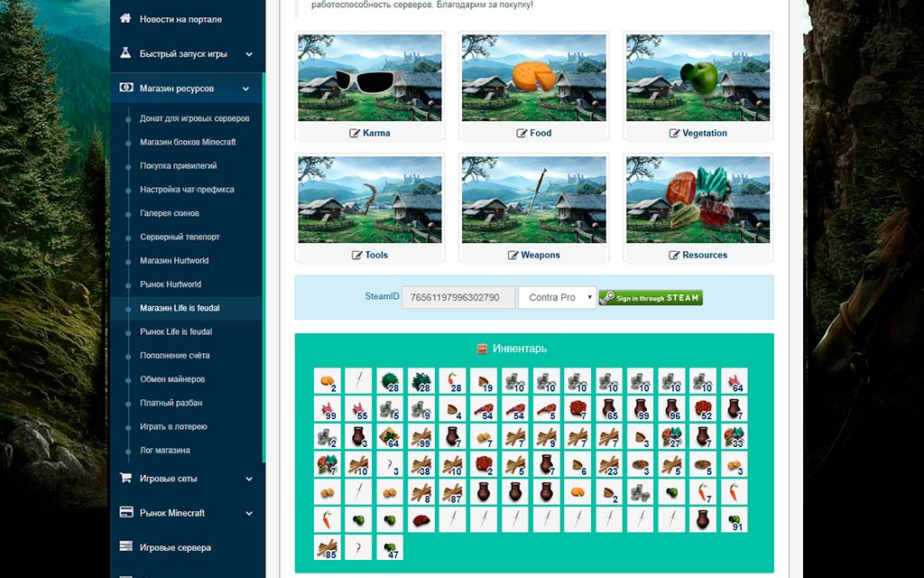Go to Рынок Life is feudal
Image resolution: width=924 pixels, height=578 pixels.
[175, 331]
